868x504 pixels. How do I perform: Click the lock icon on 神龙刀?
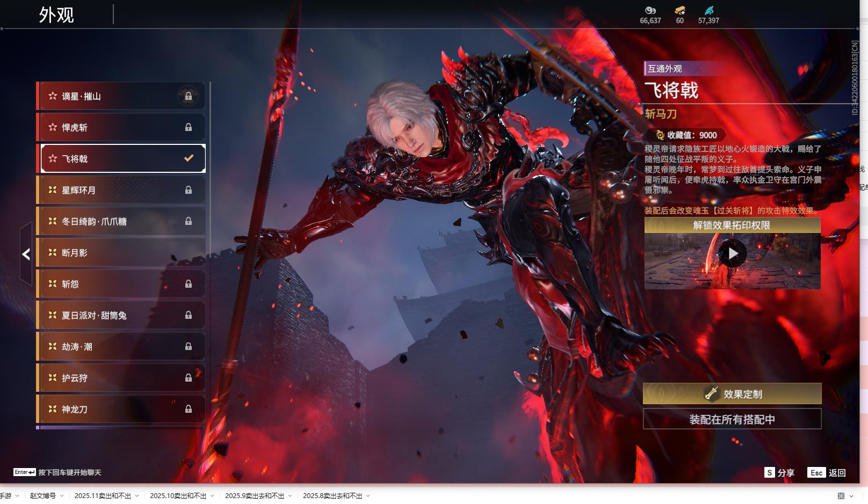188,410
